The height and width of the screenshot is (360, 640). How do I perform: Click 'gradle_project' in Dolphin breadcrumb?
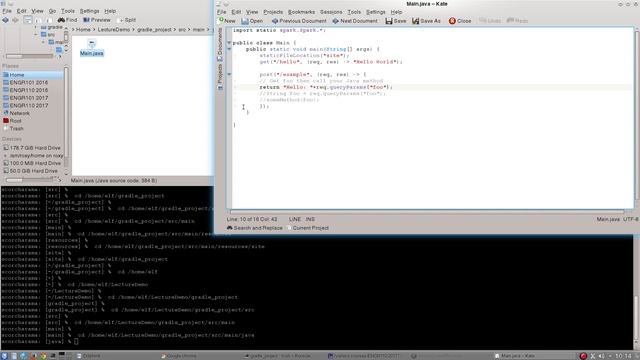click(154, 29)
